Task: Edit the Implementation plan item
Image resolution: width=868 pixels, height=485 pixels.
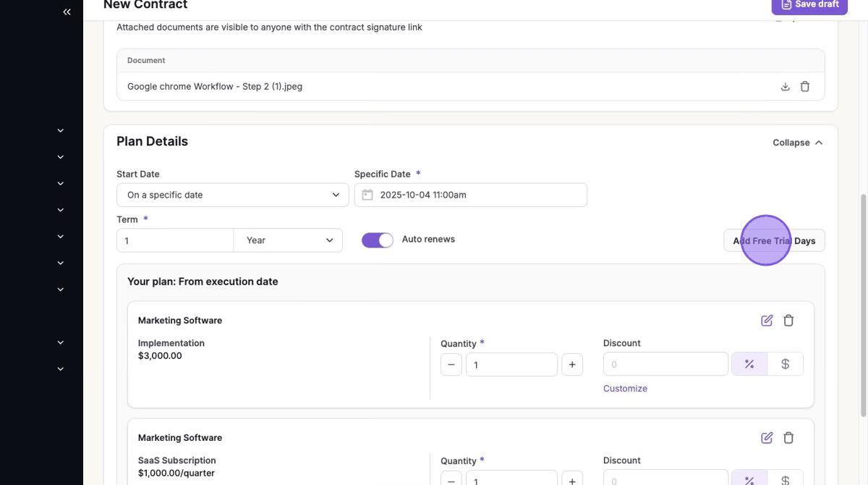Action: 767,320
